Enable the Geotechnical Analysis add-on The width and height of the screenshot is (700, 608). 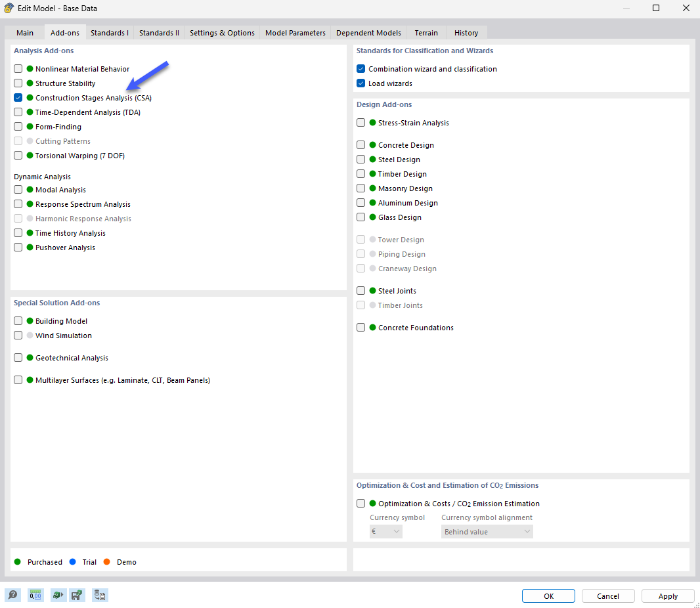point(18,357)
